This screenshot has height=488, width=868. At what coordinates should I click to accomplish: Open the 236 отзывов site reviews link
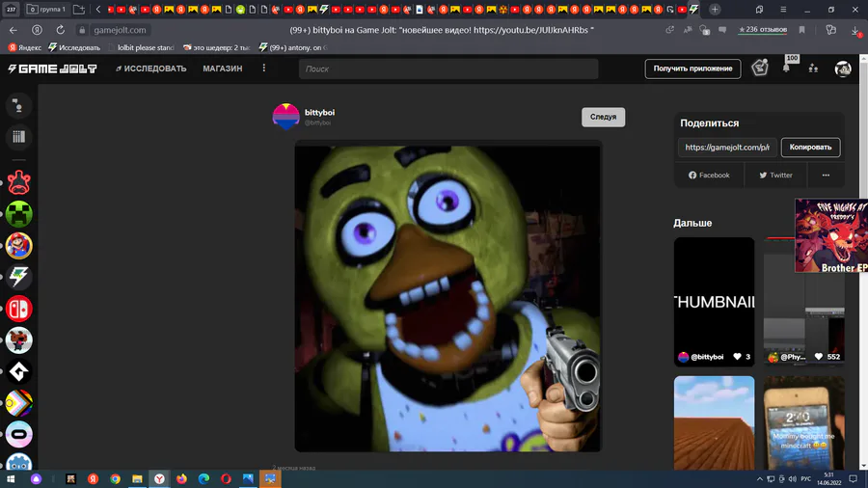pyautogui.click(x=763, y=30)
